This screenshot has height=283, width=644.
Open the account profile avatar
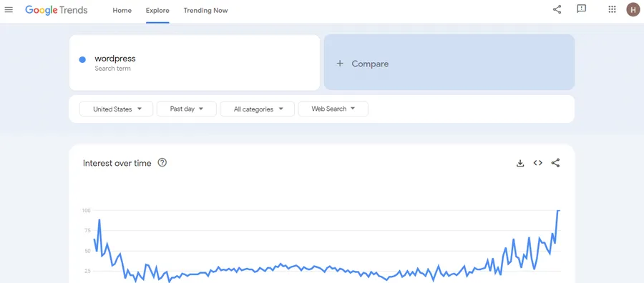click(633, 9)
